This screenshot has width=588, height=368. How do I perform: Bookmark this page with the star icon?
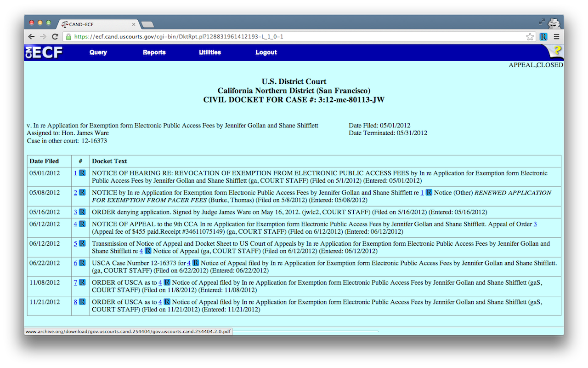[530, 37]
